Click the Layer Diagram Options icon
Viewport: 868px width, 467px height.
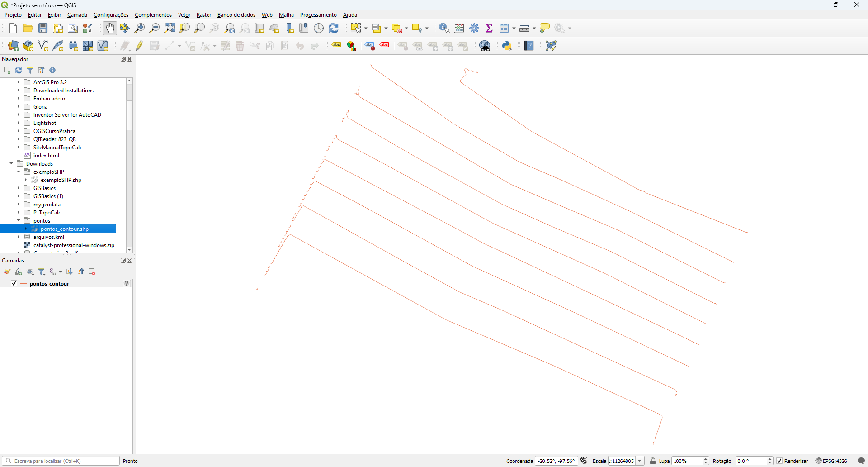[352, 46]
